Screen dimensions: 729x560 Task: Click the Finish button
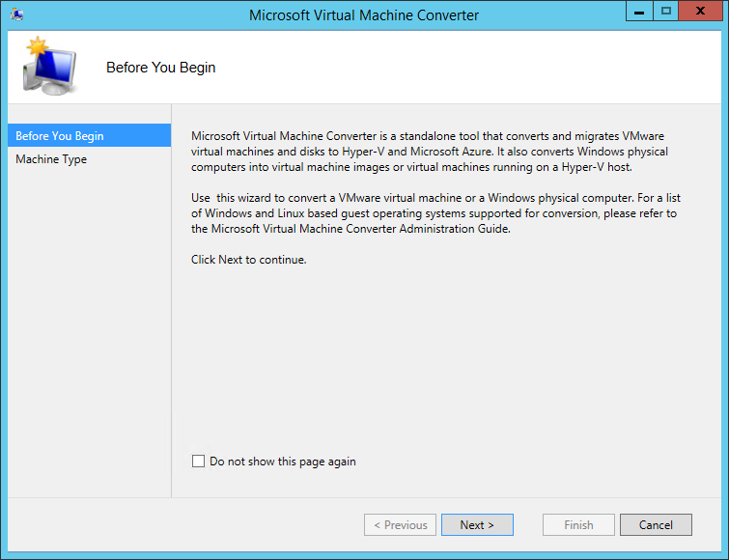pos(578,524)
